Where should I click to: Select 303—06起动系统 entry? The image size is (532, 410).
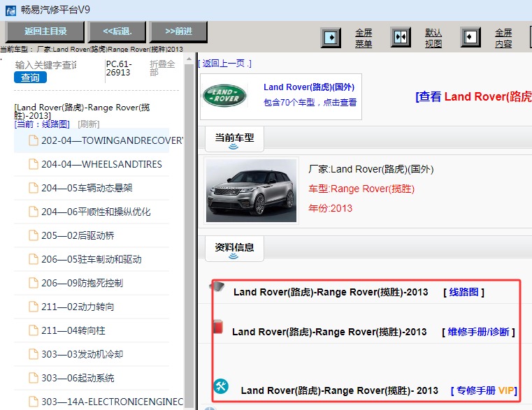92,378
